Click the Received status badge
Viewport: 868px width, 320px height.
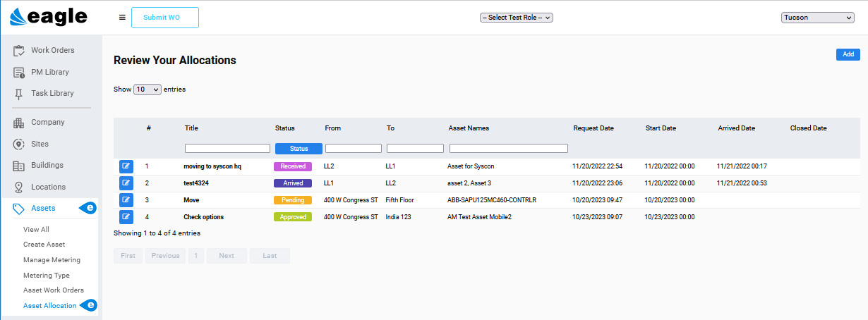point(293,166)
